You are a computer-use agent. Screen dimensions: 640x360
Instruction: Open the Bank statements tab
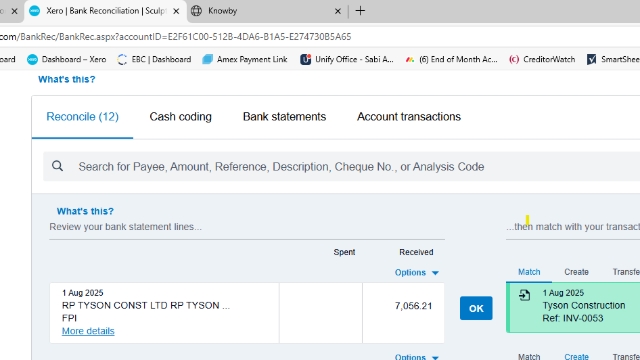[x=284, y=117]
